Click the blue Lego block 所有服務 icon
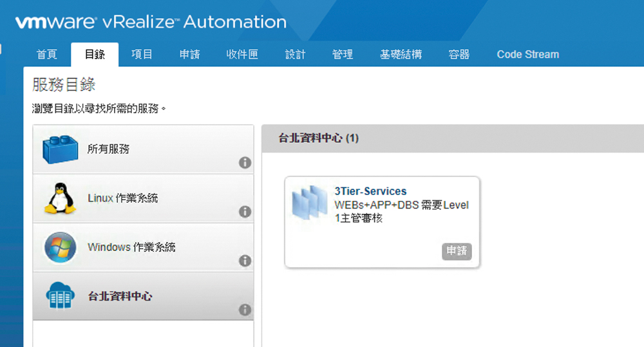Screen dimensions: 644x347 coord(60,149)
